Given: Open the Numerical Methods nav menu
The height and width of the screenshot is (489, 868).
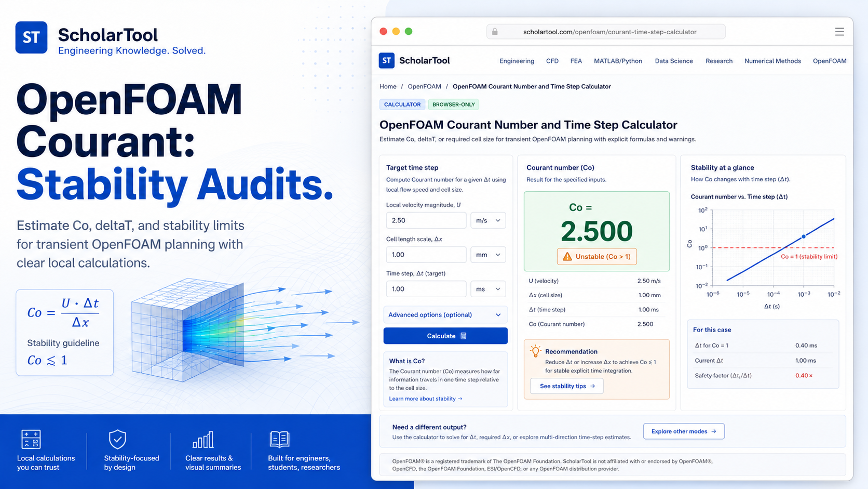Looking at the screenshot, I should pyautogui.click(x=772, y=61).
